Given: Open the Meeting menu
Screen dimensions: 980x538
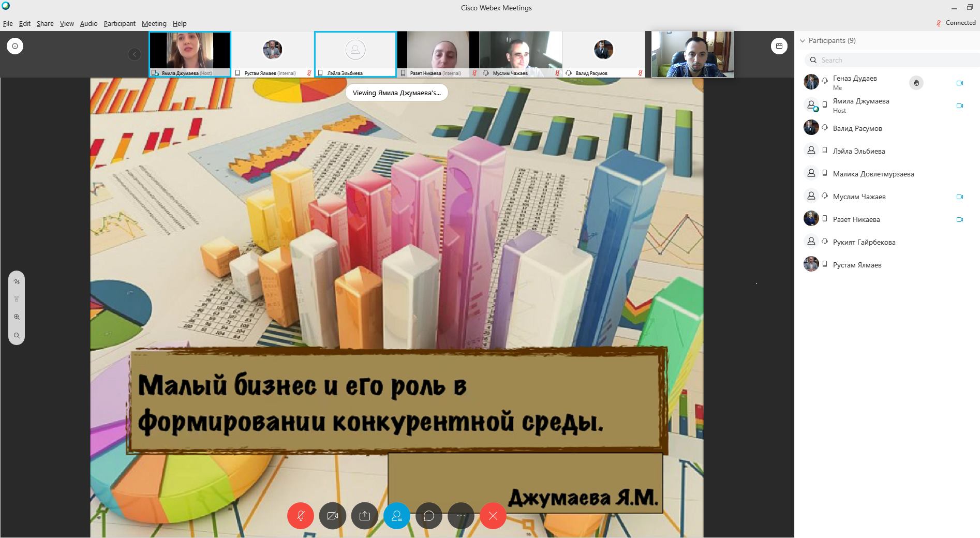Looking at the screenshot, I should pos(154,23).
